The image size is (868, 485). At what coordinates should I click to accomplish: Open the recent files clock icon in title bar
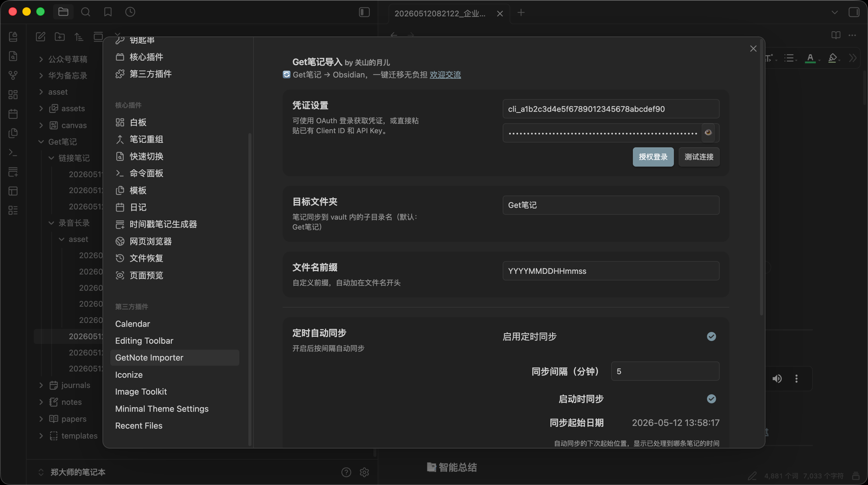tap(130, 12)
